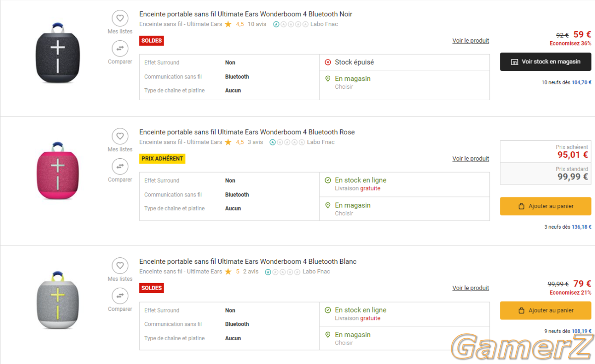Click the category link under Wonderboom Rose title
The image size is (595, 364).
pyautogui.click(x=180, y=142)
